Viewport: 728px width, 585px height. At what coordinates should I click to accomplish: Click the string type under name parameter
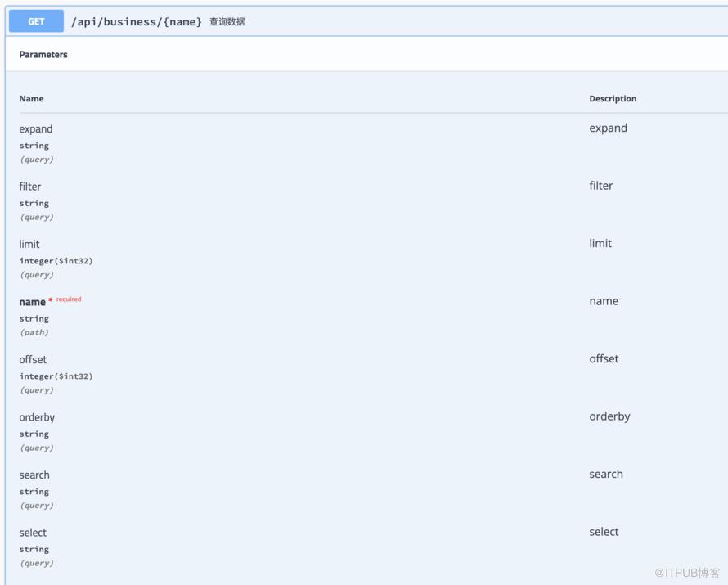pyautogui.click(x=34, y=318)
